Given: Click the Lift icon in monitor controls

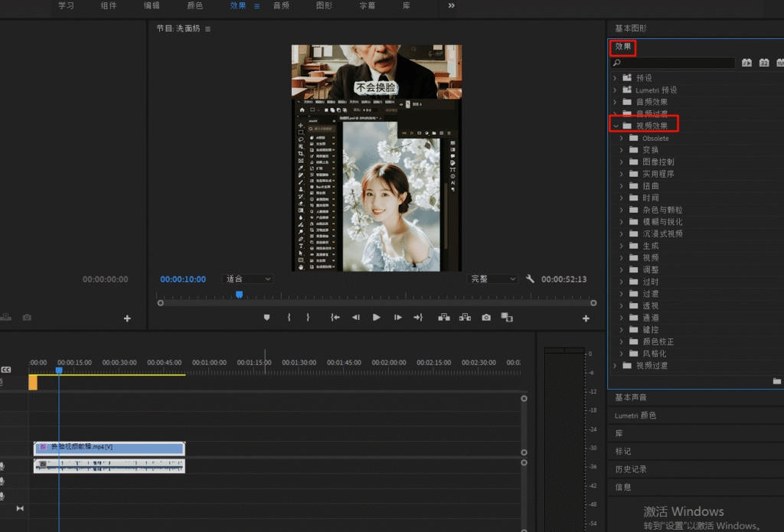Looking at the screenshot, I should (x=443, y=317).
